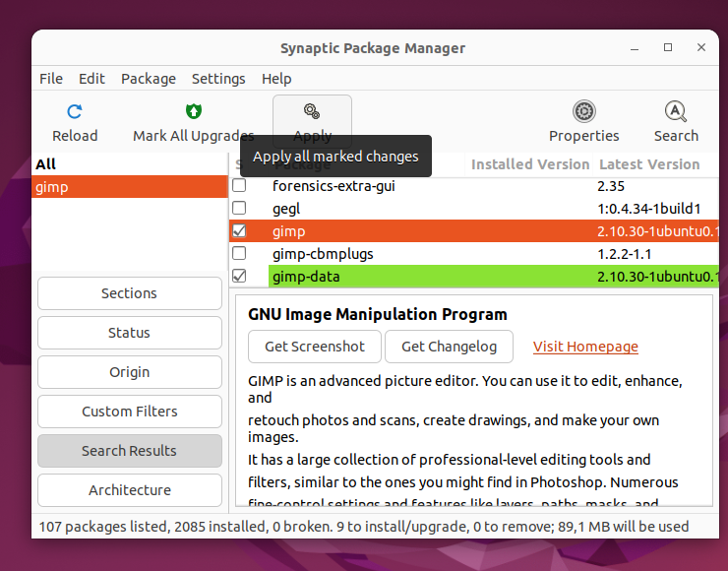728x571 pixels.
Task: Show the Custom Filters list
Action: 130,412
